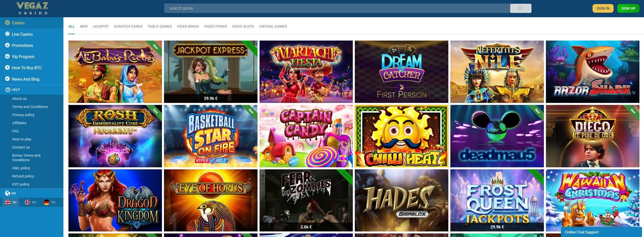Launch Rosh Immortality Cube Megaways game
The image size is (644, 237).
[x=115, y=136]
